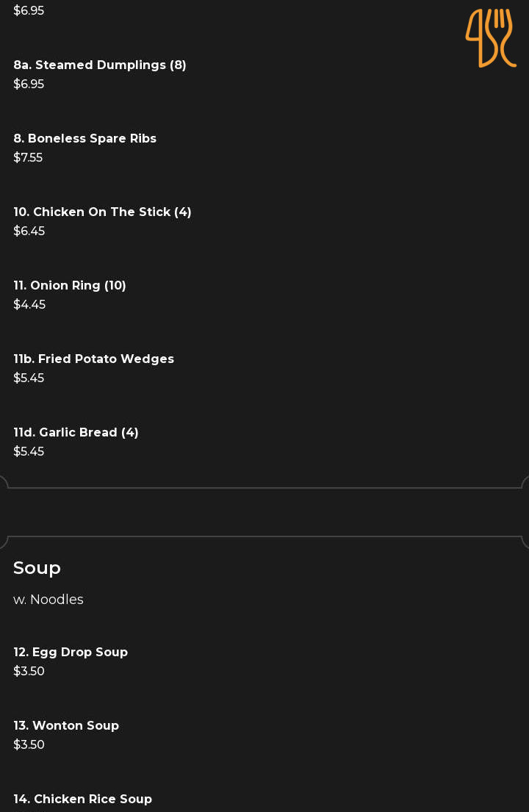Select 8a. Steamed Dumplings (8) item
This screenshot has height=812, width=529.
[100, 65]
